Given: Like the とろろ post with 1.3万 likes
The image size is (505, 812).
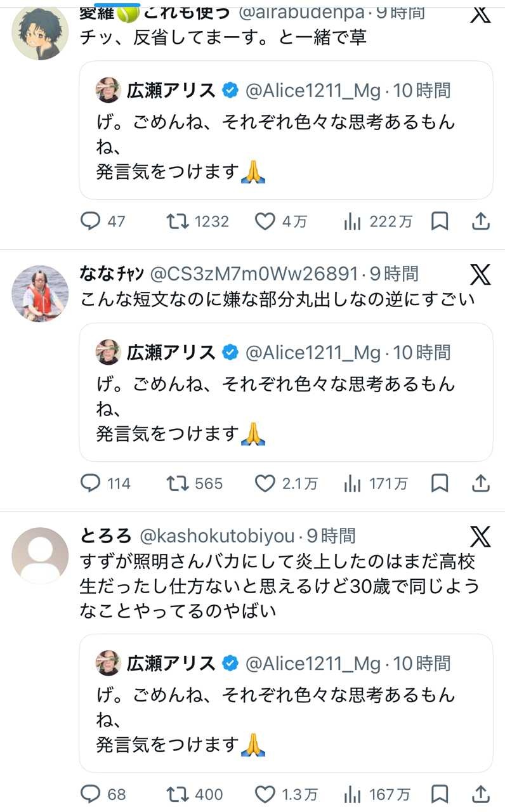Looking at the screenshot, I should tap(265, 794).
